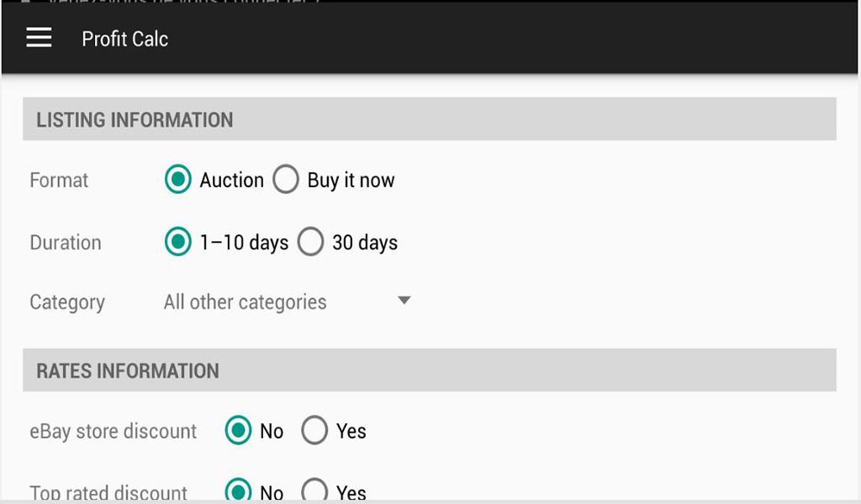Click the Category label
This screenshot has height=504, width=861.
pyautogui.click(x=67, y=302)
